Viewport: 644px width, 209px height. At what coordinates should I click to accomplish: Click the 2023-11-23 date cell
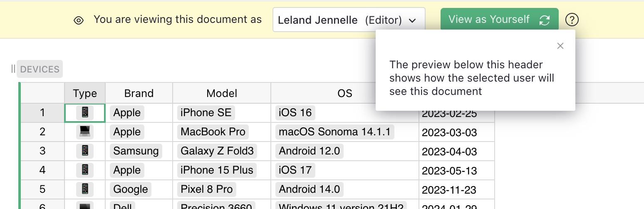coord(449,190)
